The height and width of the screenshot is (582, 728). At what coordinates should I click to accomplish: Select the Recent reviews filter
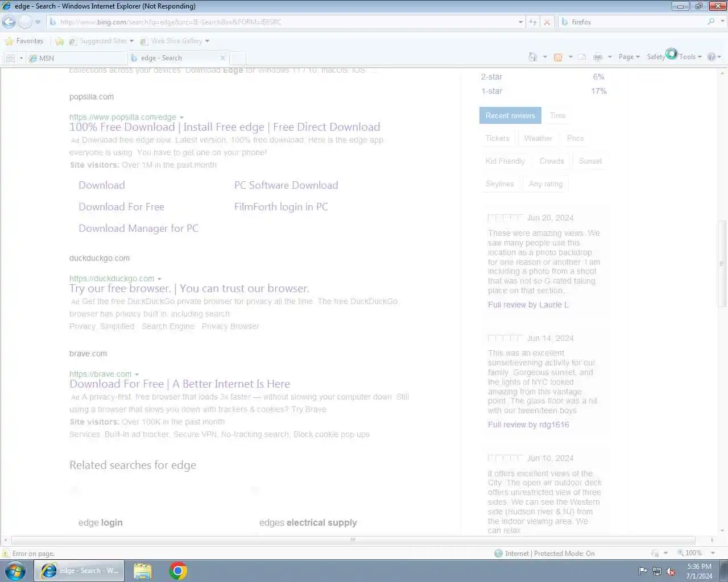tap(510, 115)
